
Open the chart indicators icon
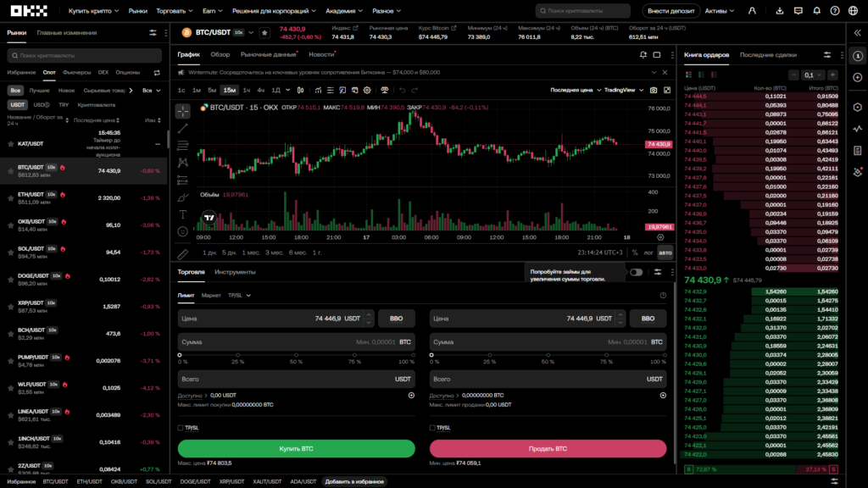pyautogui.click(x=319, y=90)
